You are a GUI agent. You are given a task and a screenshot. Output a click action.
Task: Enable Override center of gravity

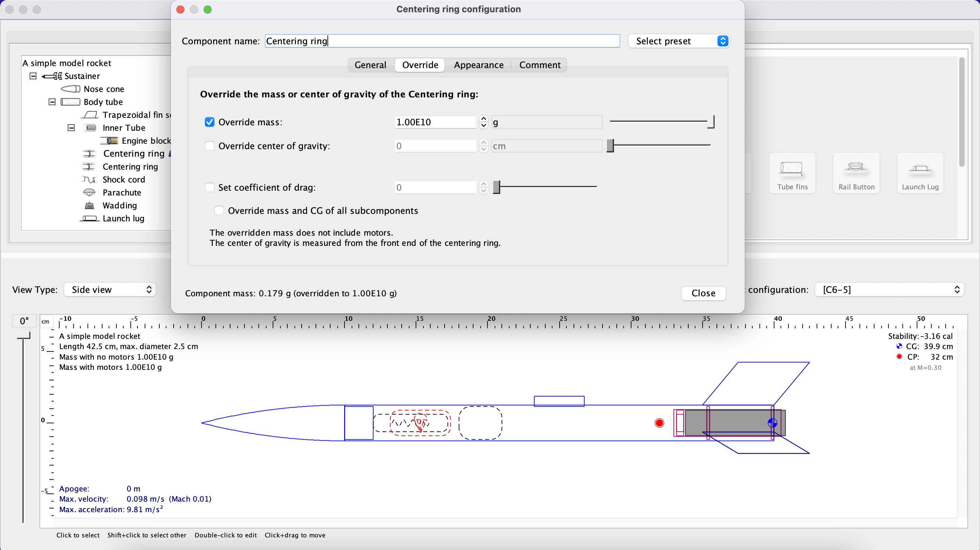click(210, 146)
